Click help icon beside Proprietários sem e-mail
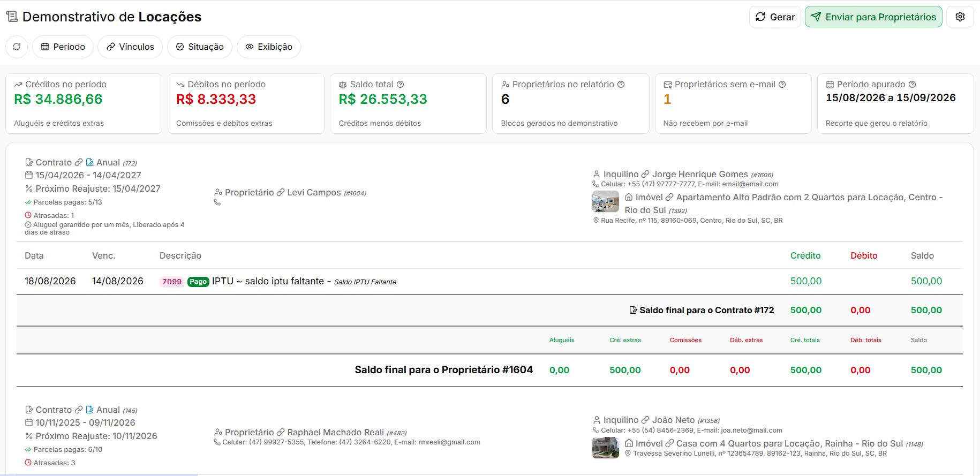Image resolution: width=980 pixels, height=476 pixels. coord(782,84)
